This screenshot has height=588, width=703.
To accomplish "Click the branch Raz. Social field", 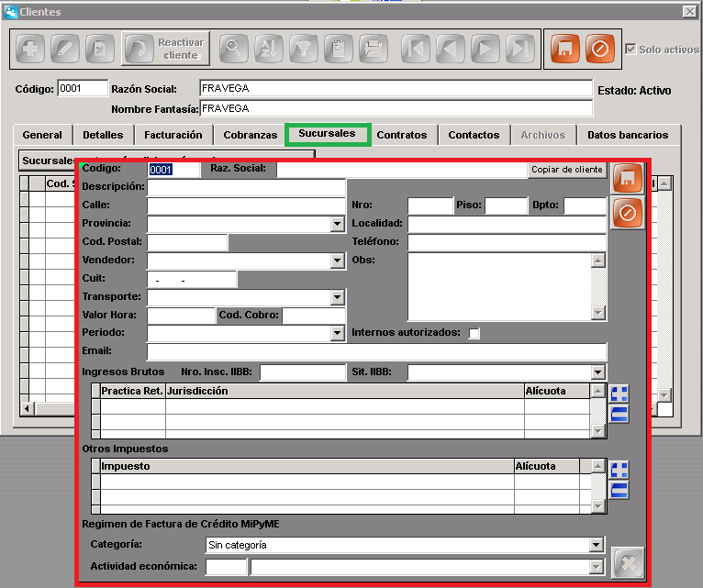I will point(402,170).
